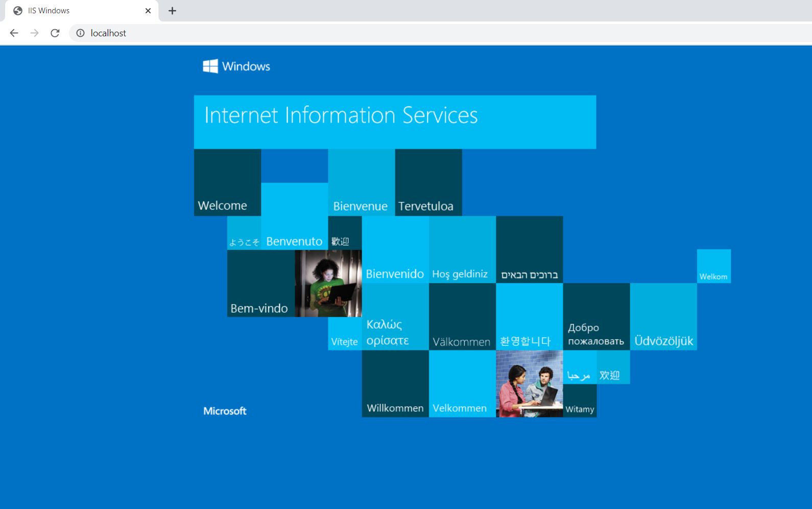Click the Witamy tile

point(580,401)
